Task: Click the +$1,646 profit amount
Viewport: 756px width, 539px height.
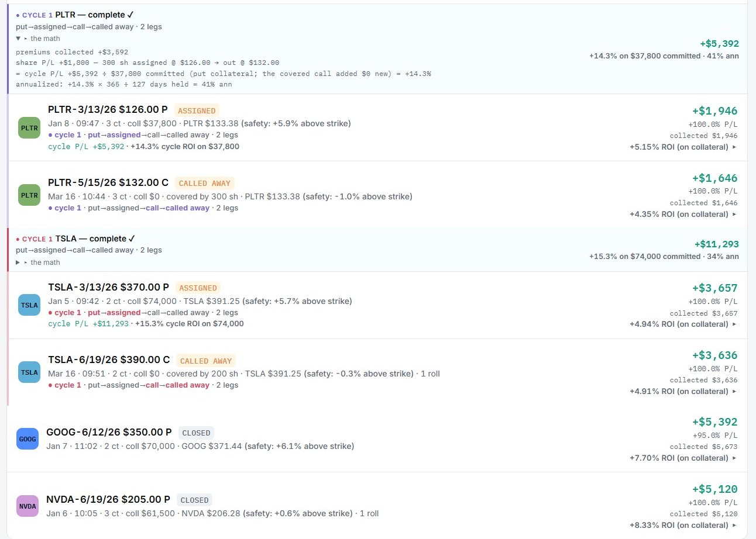Action: click(714, 178)
